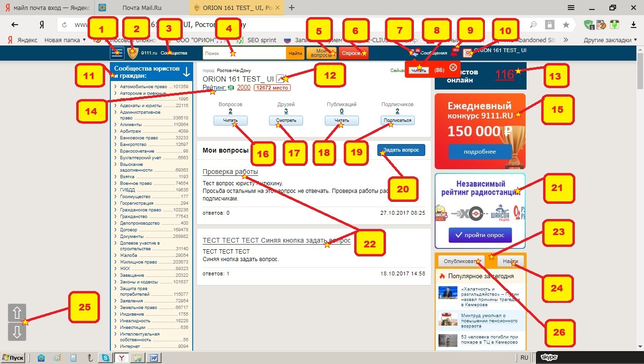Open the hamburger menu on 9111.ru header
The height and width of the screenshot is (364, 644).
[x=116, y=53]
